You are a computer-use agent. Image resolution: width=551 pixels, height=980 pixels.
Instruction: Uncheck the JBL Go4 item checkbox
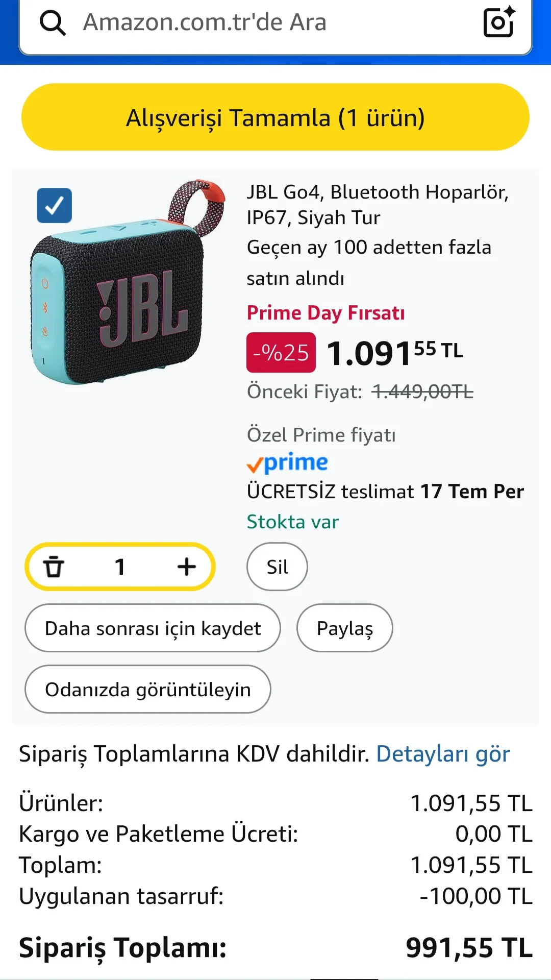pos(54,206)
